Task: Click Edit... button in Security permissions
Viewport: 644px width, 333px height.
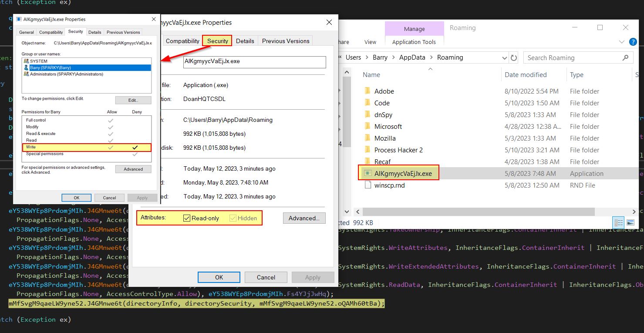Action: click(133, 100)
